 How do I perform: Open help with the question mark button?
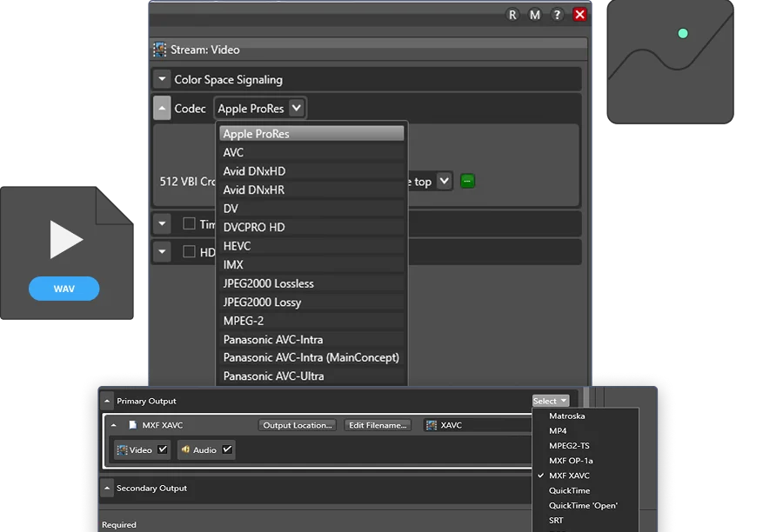(x=557, y=15)
